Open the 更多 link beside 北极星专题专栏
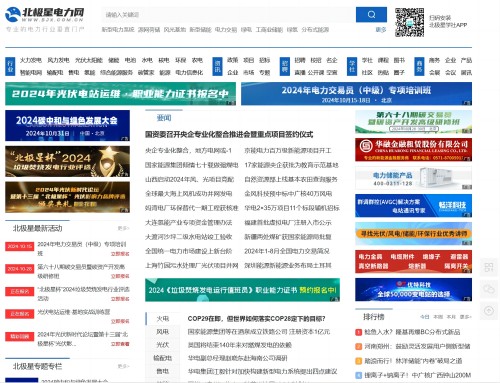This screenshot has width=500, height=383. (123, 366)
